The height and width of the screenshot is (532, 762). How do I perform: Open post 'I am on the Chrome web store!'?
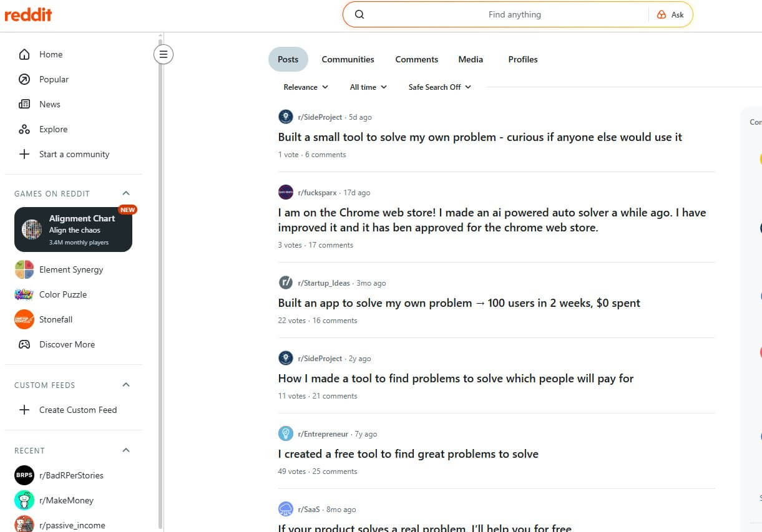pyautogui.click(x=492, y=220)
